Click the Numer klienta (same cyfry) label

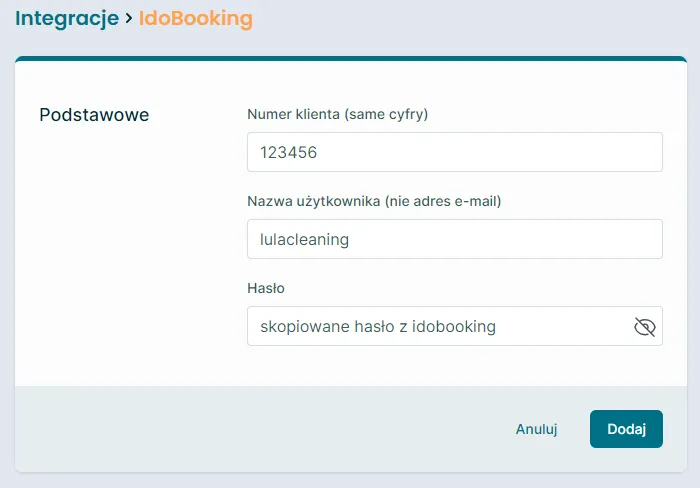(x=337, y=114)
